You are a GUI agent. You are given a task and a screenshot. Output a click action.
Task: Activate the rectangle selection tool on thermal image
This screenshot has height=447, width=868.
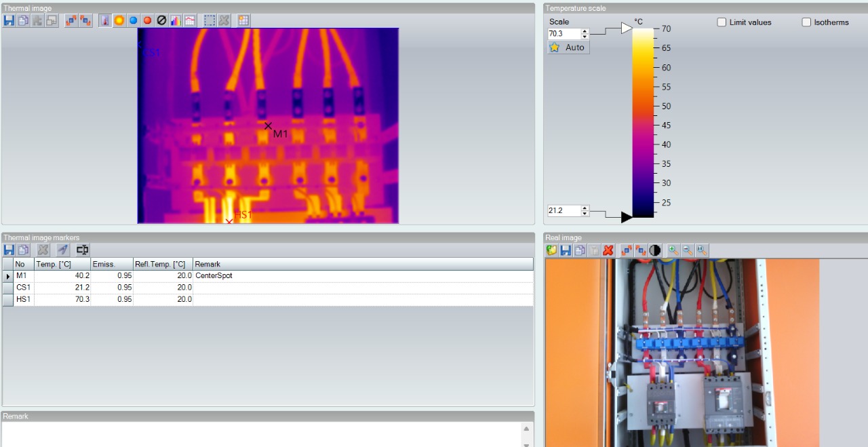pyautogui.click(x=210, y=20)
